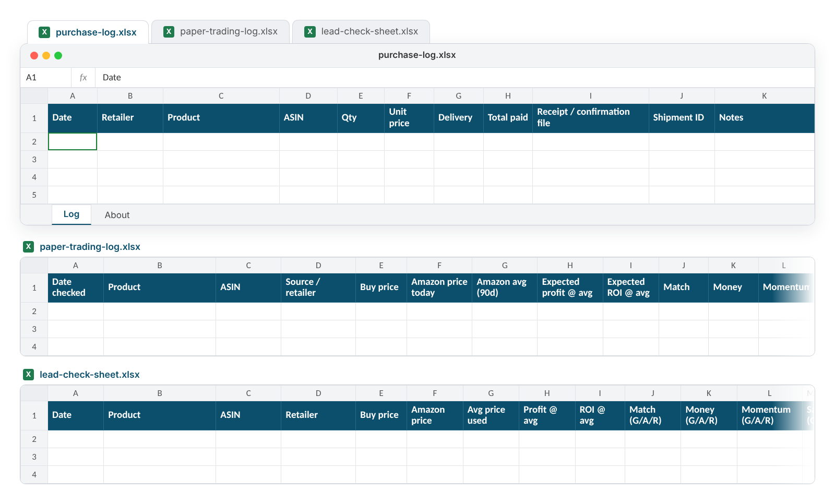Image resolution: width=835 pixels, height=504 pixels.
Task: Click the Delivery header cell
Action: pyautogui.click(x=459, y=118)
